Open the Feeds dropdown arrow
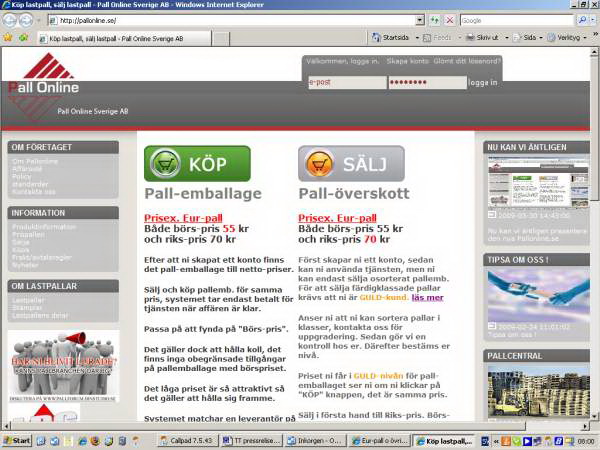600x450 pixels. [x=460, y=38]
